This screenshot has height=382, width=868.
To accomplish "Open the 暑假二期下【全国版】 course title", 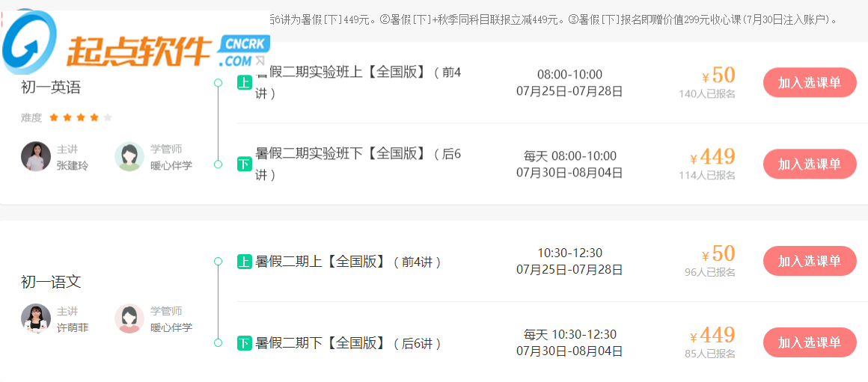I will coord(349,343).
